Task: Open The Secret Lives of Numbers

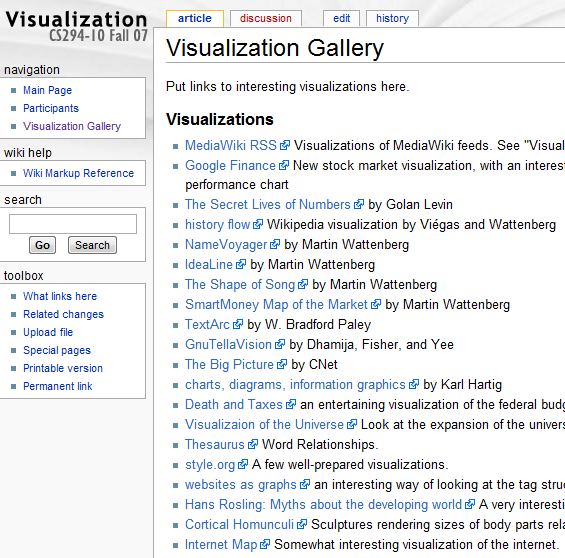Action: [268, 205]
